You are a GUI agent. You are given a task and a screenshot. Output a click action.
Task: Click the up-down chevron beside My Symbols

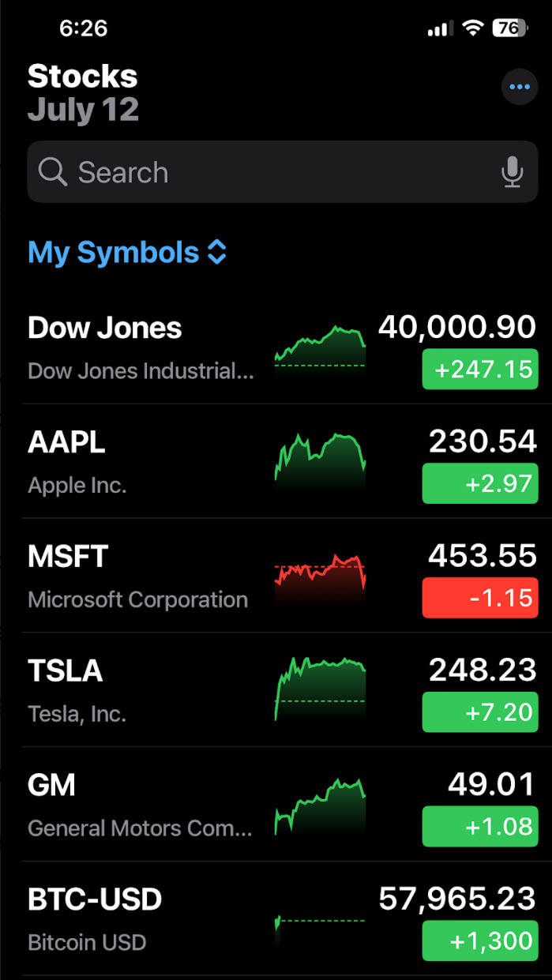(x=217, y=253)
